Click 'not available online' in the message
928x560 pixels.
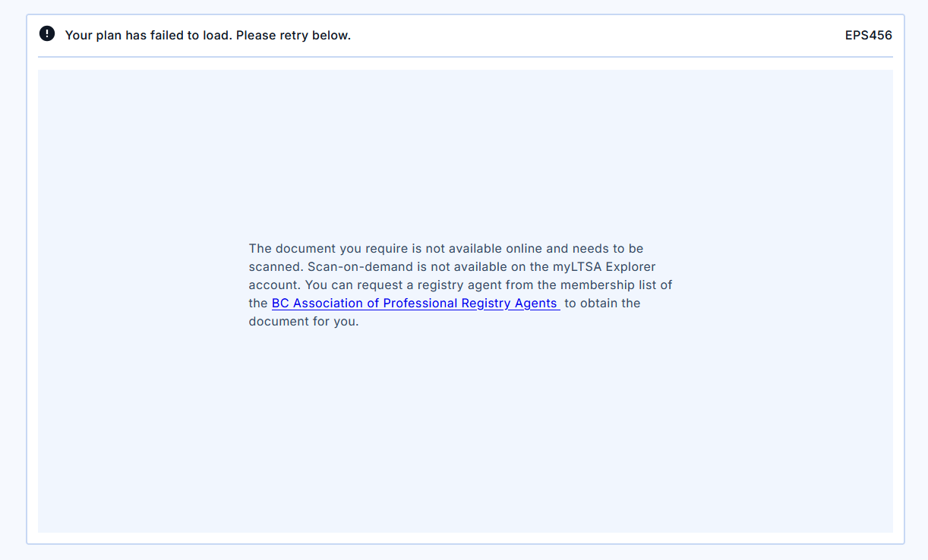point(484,249)
